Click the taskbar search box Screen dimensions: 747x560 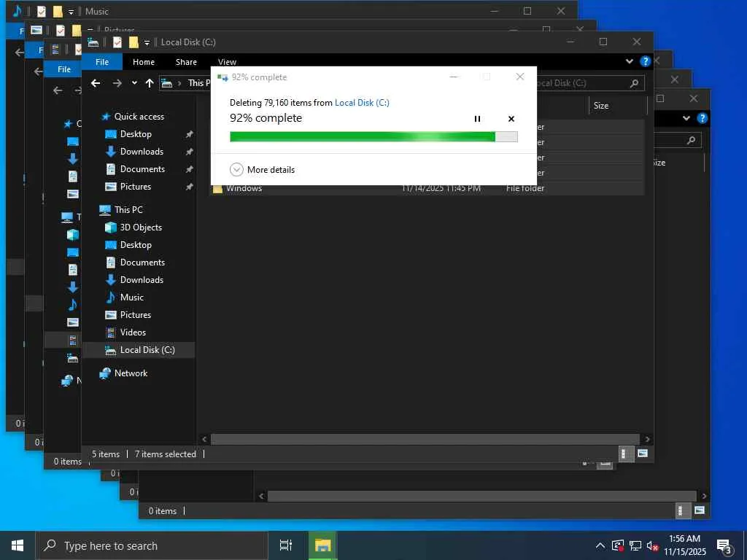[152, 545]
